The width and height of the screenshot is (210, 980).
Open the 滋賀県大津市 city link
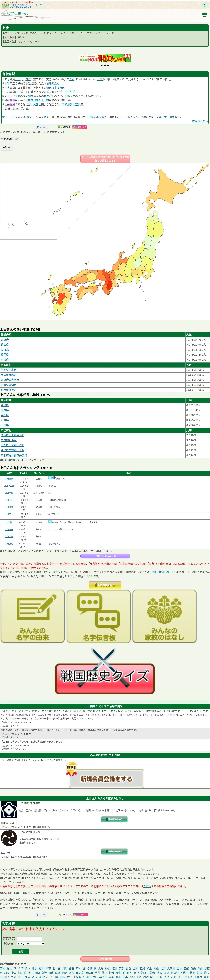[9, 385]
